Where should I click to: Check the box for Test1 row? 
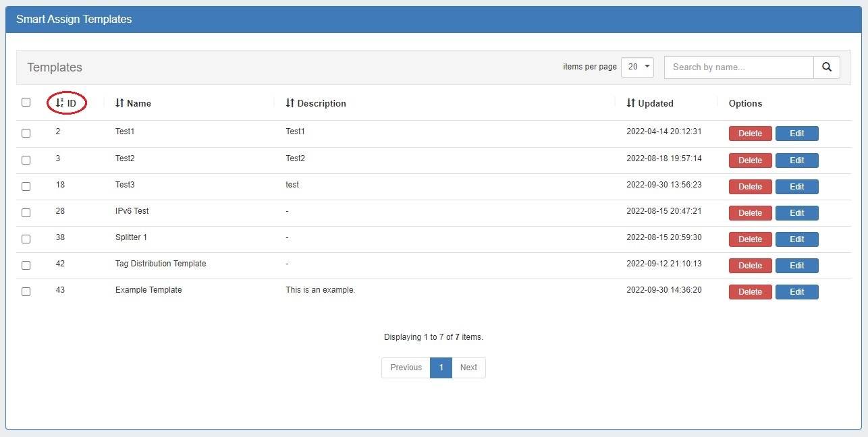26,134
